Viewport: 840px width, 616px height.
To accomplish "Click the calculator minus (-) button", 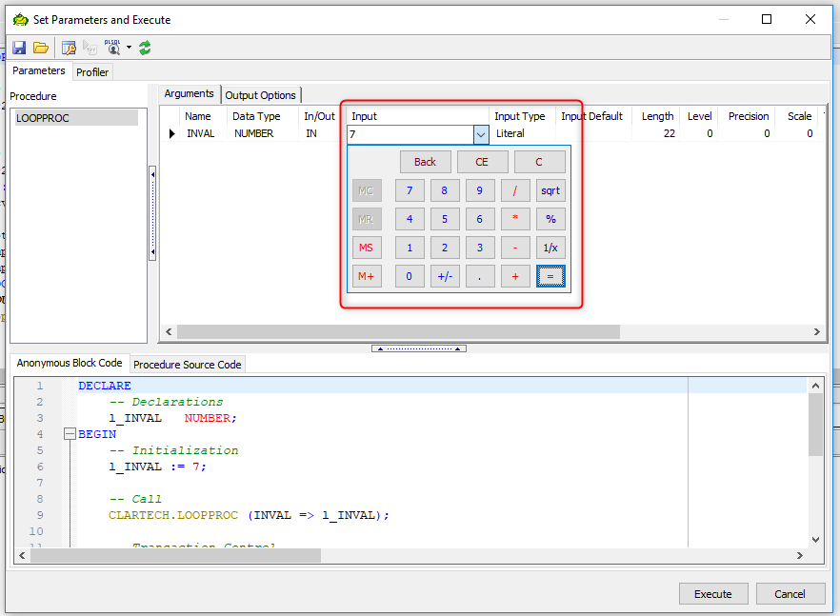I will tap(515, 248).
